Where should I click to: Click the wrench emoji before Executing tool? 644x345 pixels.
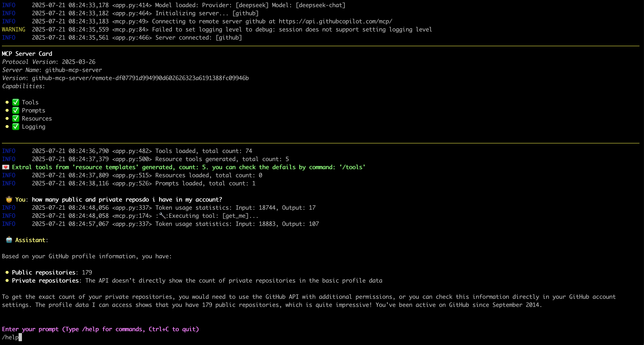click(162, 215)
